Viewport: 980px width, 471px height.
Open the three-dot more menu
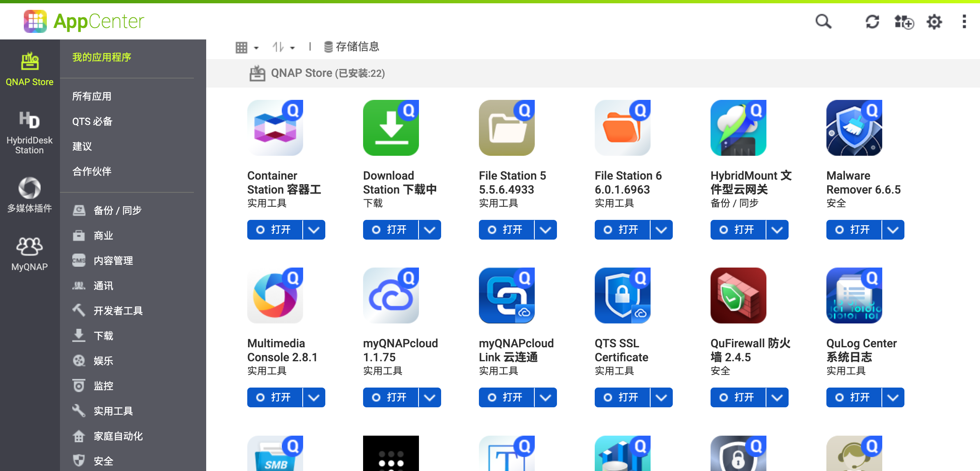tap(964, 21)
